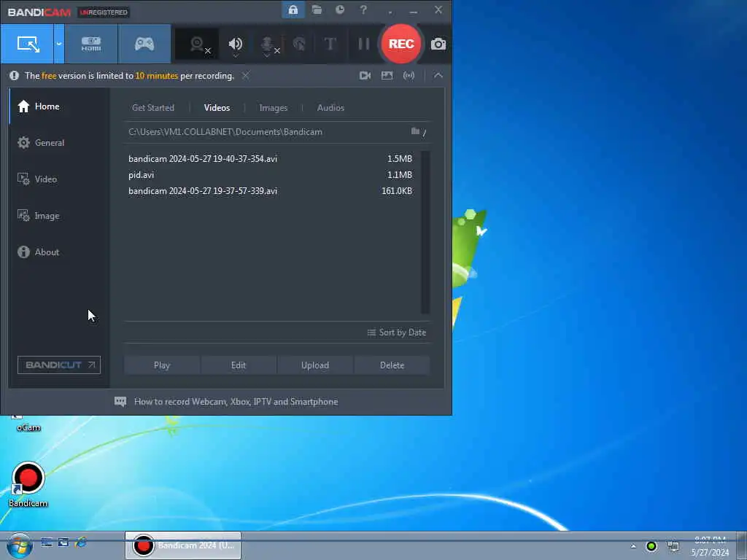Click the UNREGISTERED badge

[x=104, y=12]
